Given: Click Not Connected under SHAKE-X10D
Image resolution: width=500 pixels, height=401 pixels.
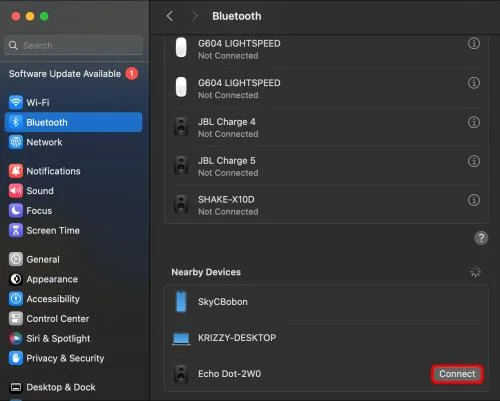Looking at the screenshot, I should tap(228, 212).
